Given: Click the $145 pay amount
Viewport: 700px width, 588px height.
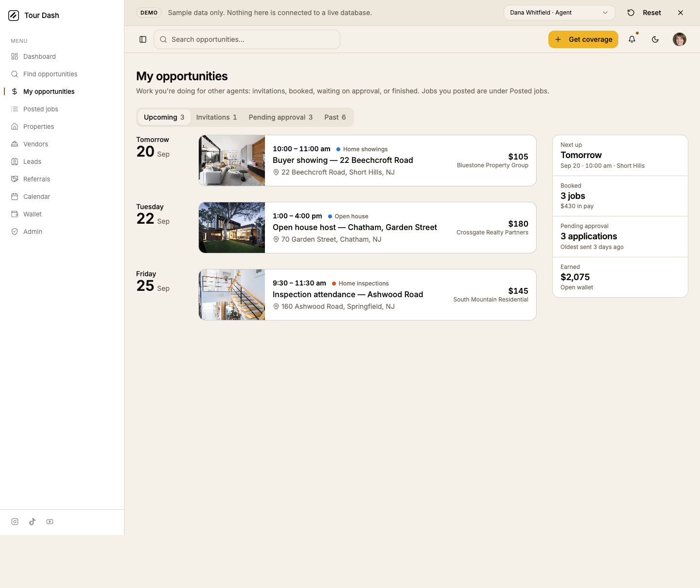Looking at the screenshot, I should tap(518, 291).
